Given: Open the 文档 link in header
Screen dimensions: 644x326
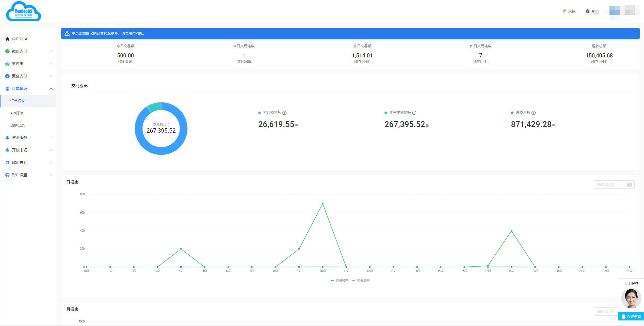Looking at the screenshot, I should point(572,11).
